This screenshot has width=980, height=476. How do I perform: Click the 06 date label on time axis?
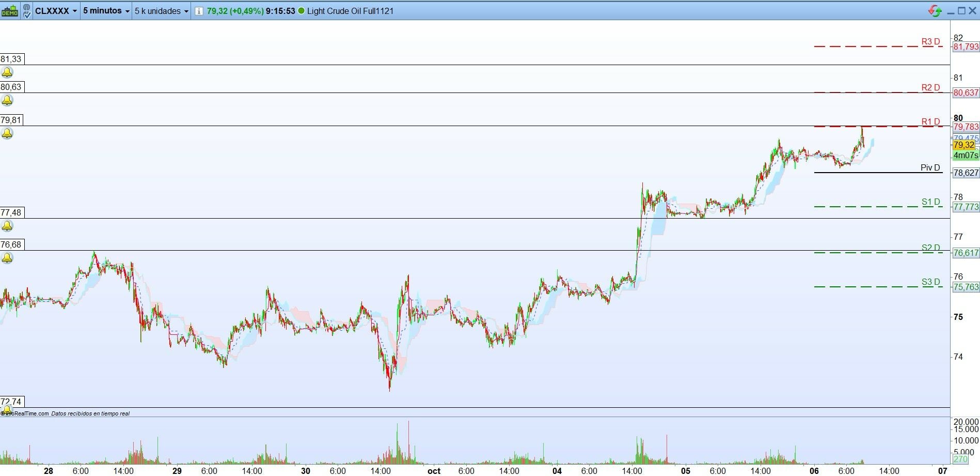[x=814, y=471]
